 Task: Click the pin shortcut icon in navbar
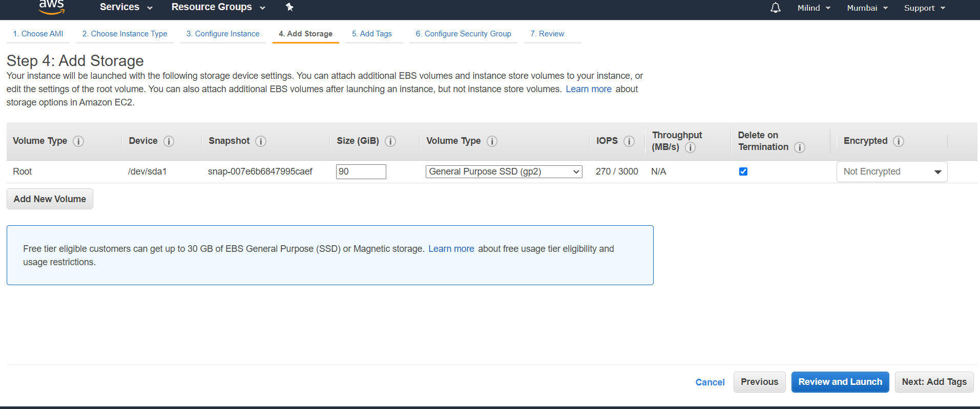pos(289,7)
